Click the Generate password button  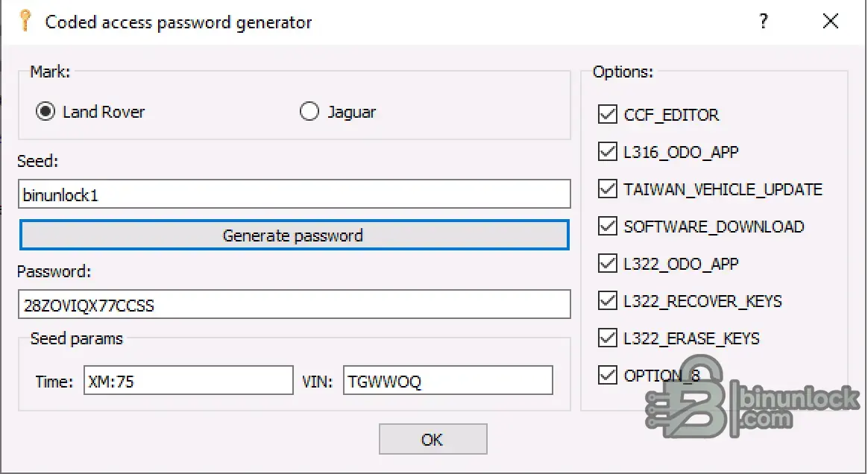(294, 235)
